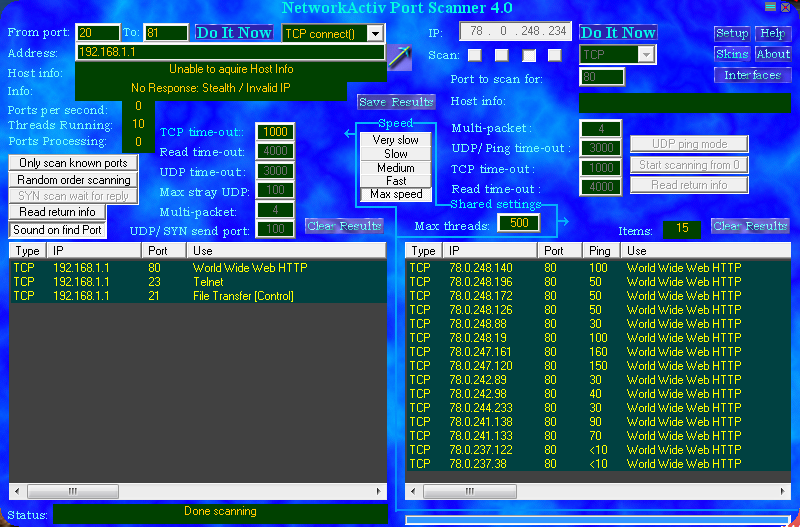This screenshot has width=800, height=527.
Task: Click the To port field
Action: (166, 33)
